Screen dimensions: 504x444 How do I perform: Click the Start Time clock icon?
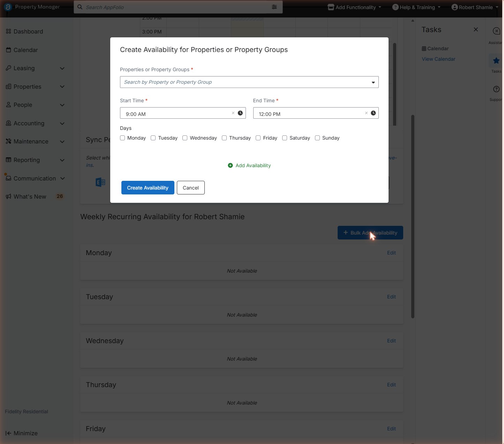click(240, 113)
